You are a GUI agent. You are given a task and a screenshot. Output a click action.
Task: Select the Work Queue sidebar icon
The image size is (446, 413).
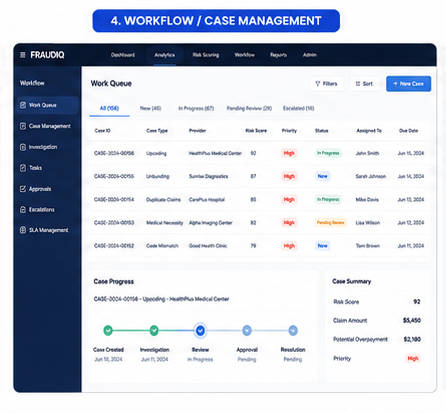point(23,105)
